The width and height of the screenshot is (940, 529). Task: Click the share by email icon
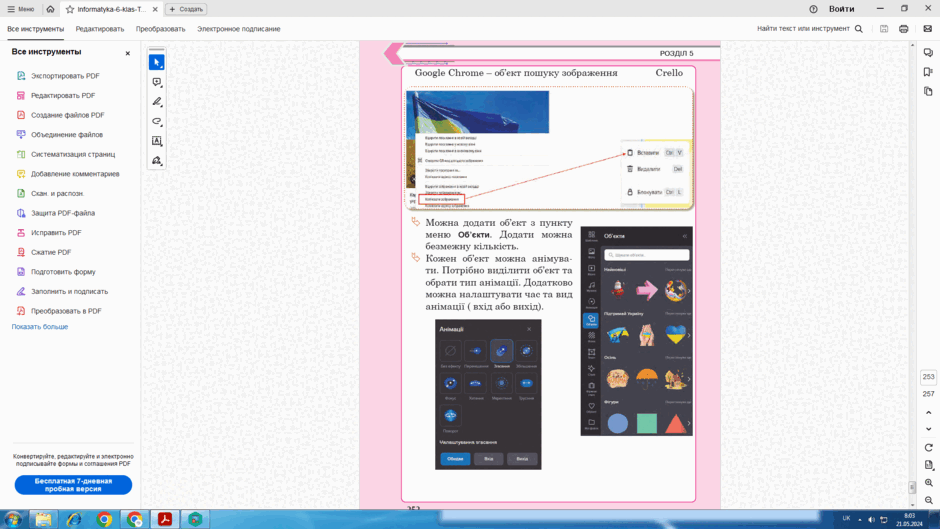(927, 29)
